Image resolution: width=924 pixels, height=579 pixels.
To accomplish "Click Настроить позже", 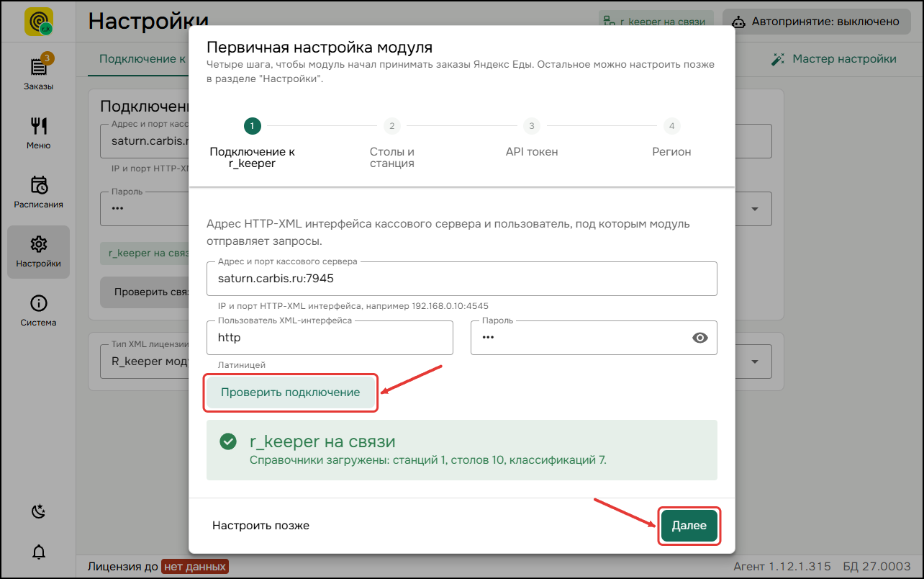I will (x=261, y=526).
